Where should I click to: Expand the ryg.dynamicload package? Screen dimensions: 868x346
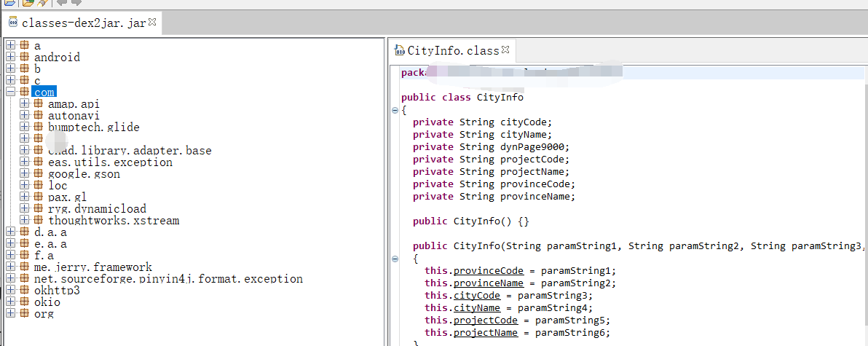[x=24, y=208]
